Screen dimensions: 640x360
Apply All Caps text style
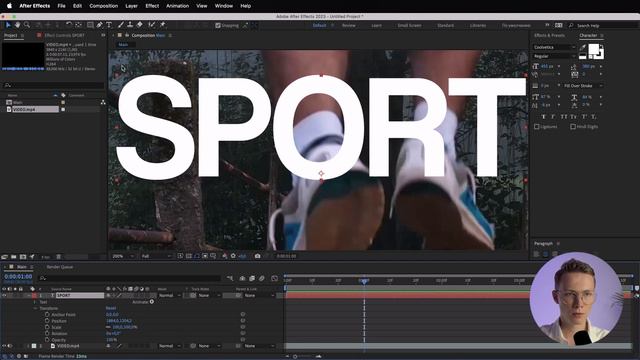[x=564, y=117]
